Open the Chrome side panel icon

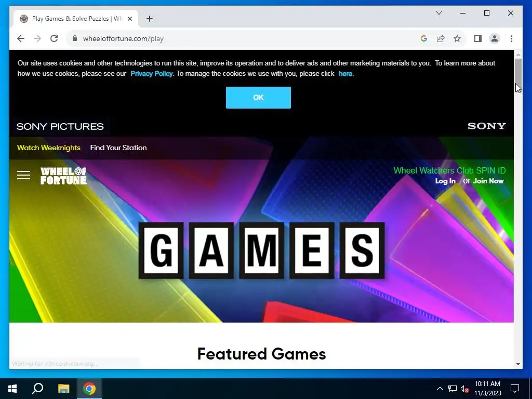(478, 38)
